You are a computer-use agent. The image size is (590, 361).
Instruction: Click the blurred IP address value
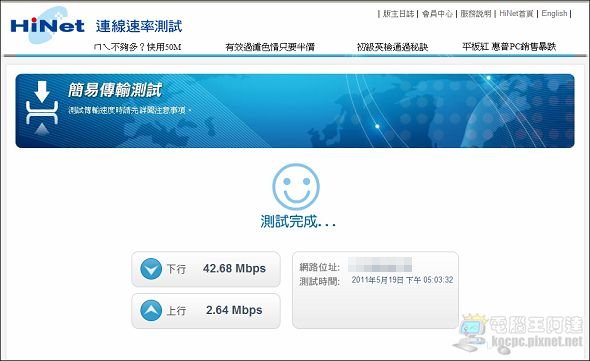(380, 265)
